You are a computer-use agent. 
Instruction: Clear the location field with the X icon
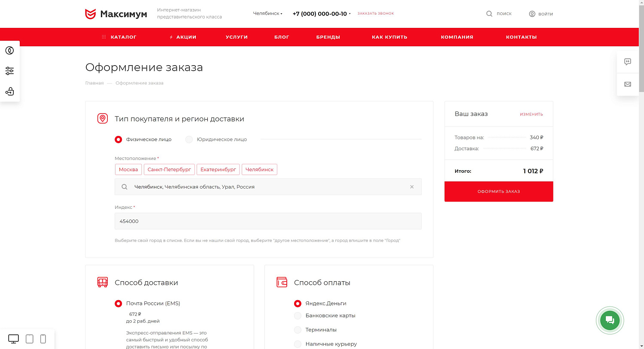412,187
